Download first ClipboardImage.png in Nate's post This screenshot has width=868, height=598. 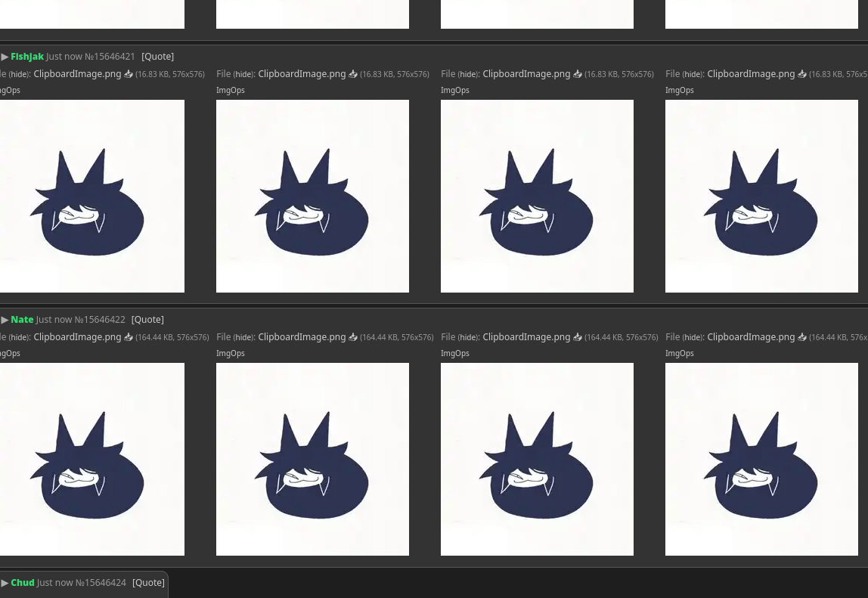click(x=129, y=337)
